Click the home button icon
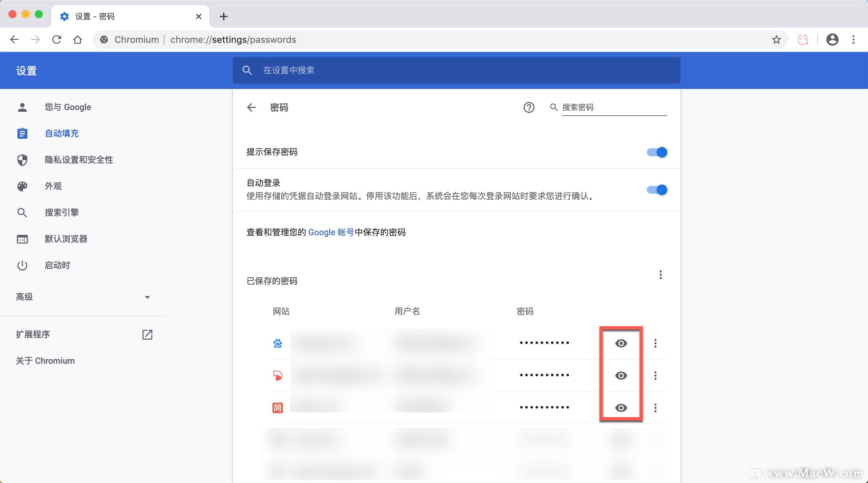The image size is (868, 483). pos(78,40)
